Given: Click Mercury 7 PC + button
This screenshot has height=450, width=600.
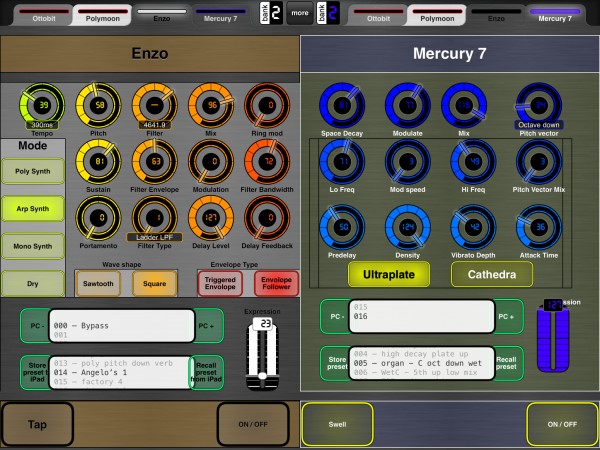Looking at the screenshot, I should pos(507,316).
